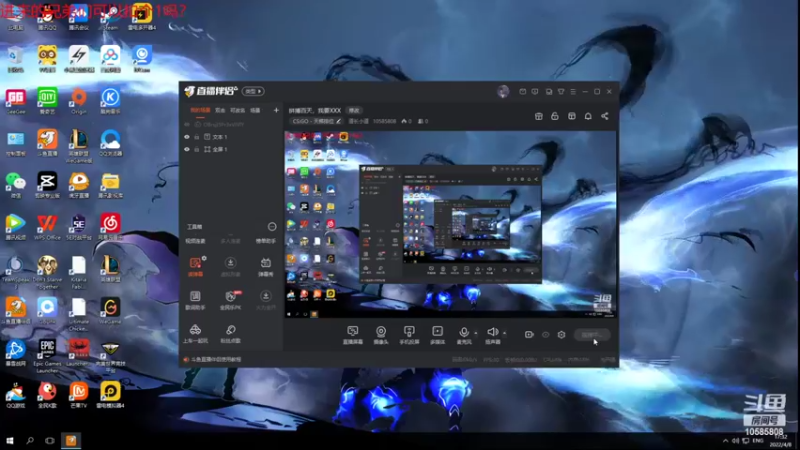Open the volume icon in system tray
The width and height of the screenshot is (800, 450).
coord(735,441)
